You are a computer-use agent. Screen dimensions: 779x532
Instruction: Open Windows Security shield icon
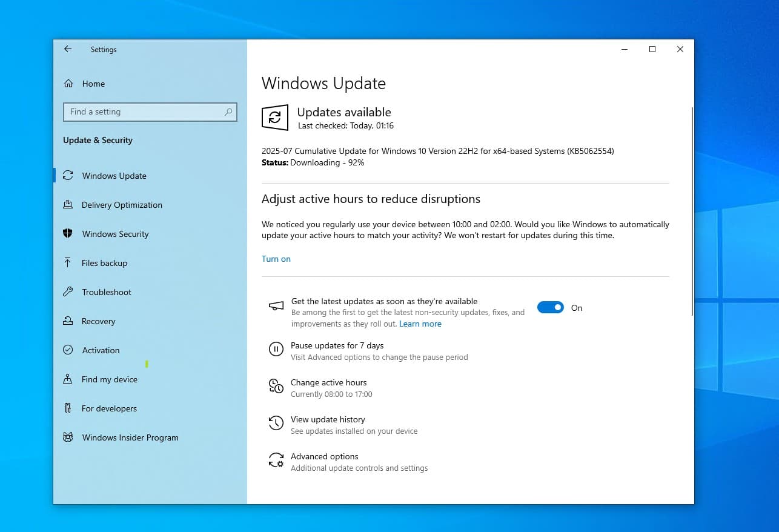click(x=68, y=234)
